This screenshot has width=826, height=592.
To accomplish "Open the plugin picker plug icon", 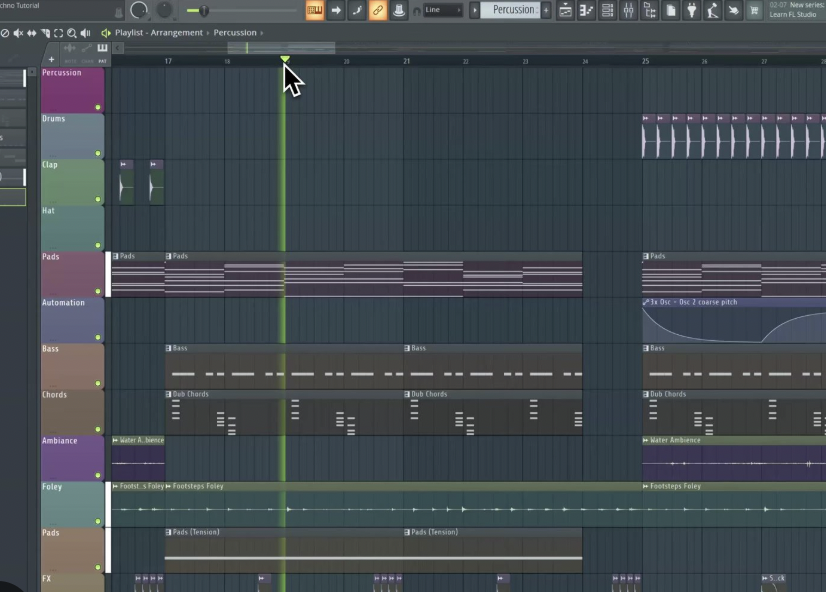I will tap(692, 10).
